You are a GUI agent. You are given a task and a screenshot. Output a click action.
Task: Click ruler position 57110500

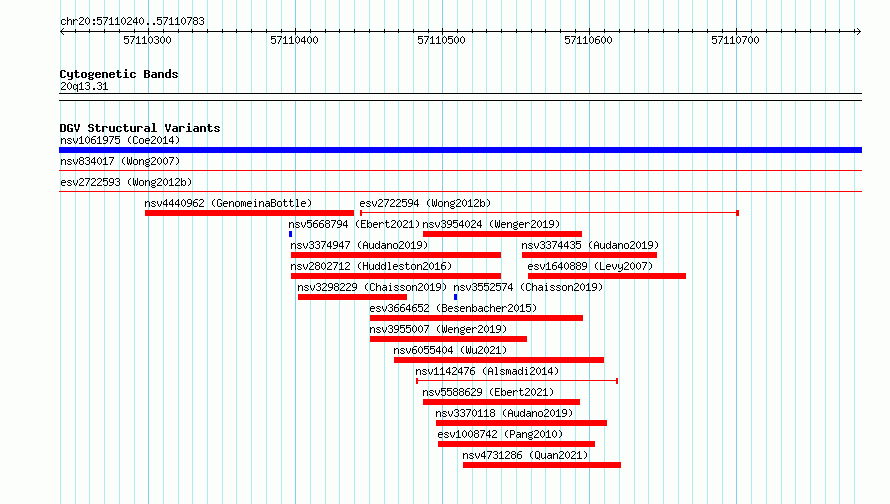tap(442, 40)
